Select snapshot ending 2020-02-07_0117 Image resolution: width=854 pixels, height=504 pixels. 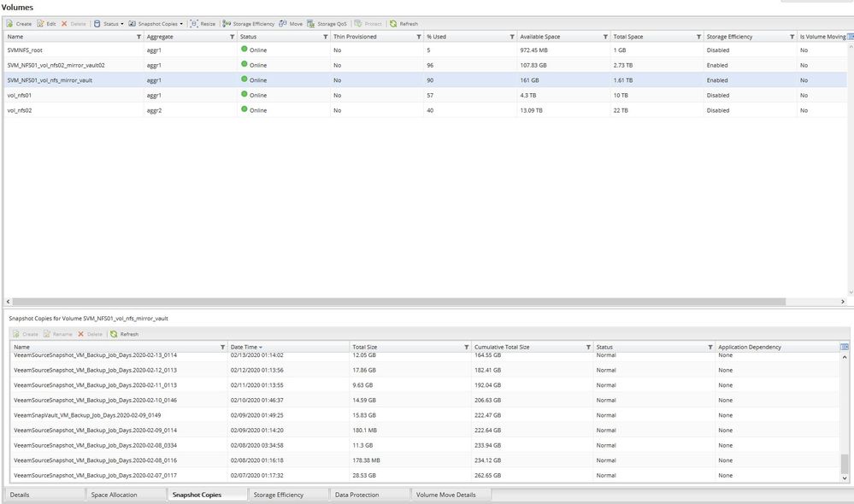point(425,476)
